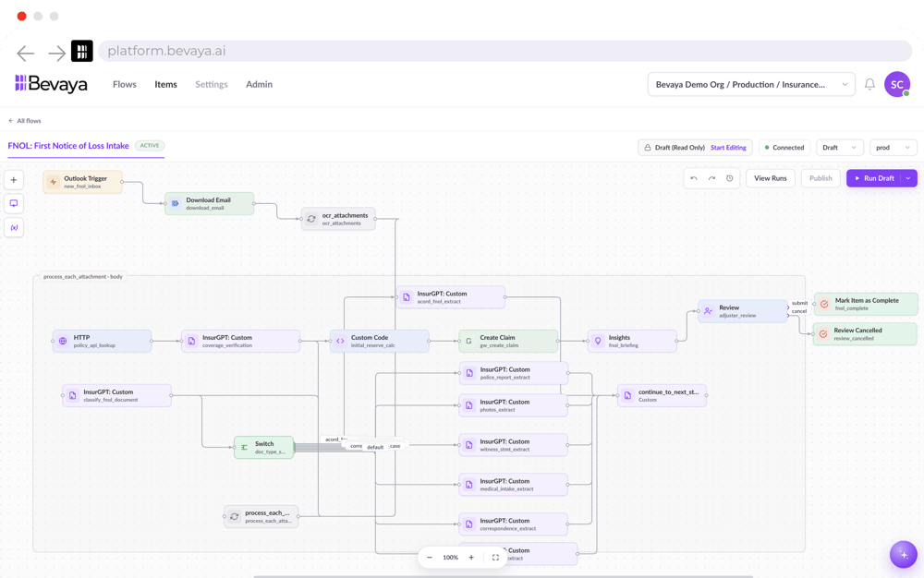
Task: Select the police_report_extract node
Action: [513, 373]
